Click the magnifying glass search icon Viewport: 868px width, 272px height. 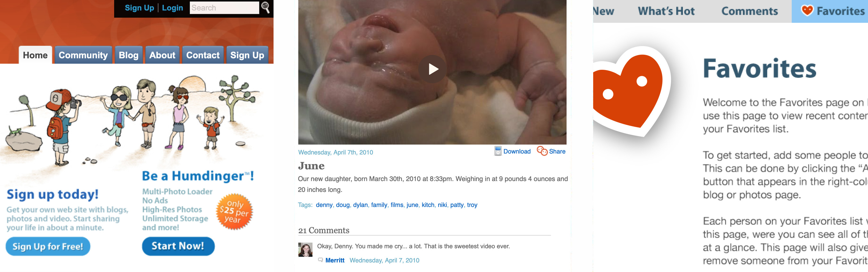click(x=266, y=7)
